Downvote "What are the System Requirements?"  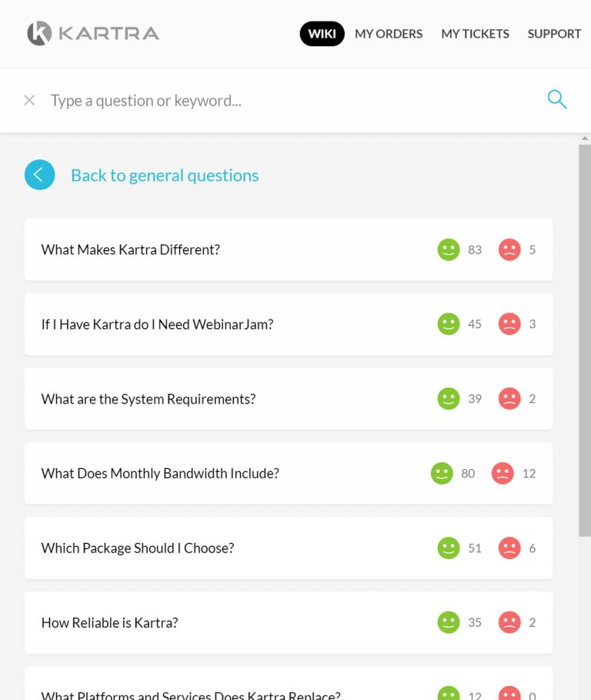click(x=509, y=399)
